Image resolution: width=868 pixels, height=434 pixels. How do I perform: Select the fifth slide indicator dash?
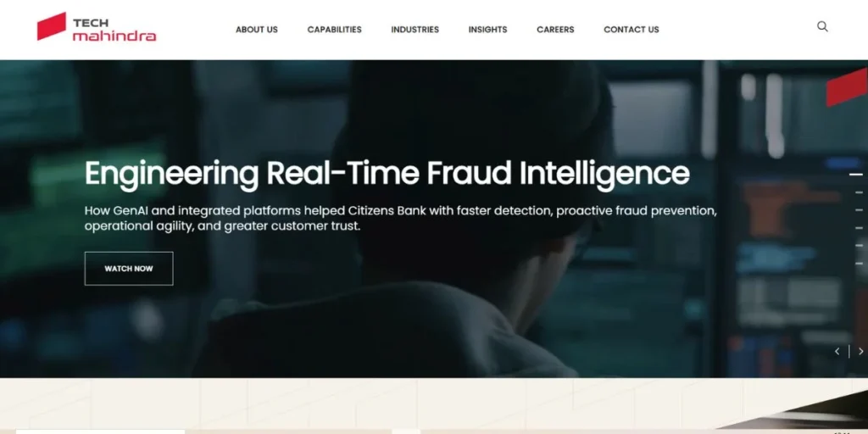(860, 245)
